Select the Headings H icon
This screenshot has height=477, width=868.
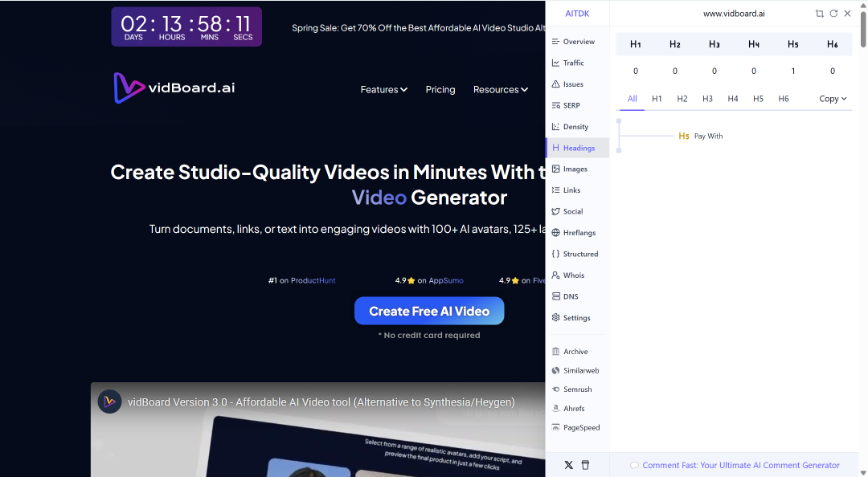coord(556,148)
